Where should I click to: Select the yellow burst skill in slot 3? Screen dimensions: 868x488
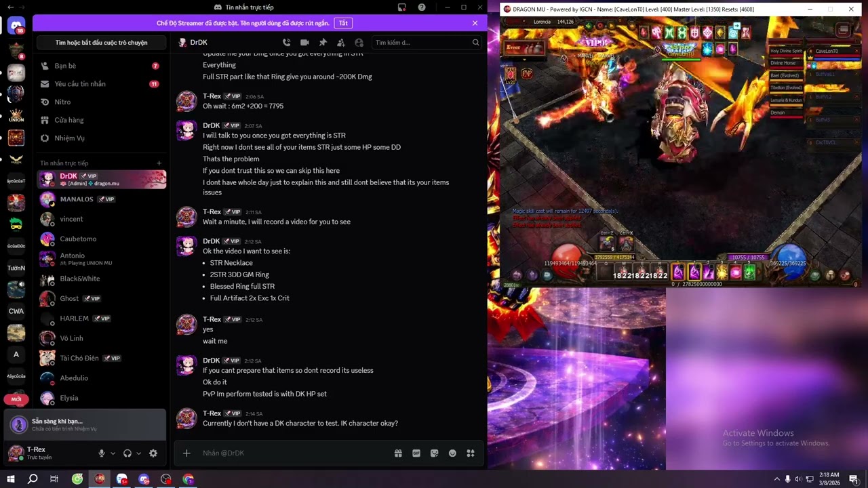click(x=722, y=273)
